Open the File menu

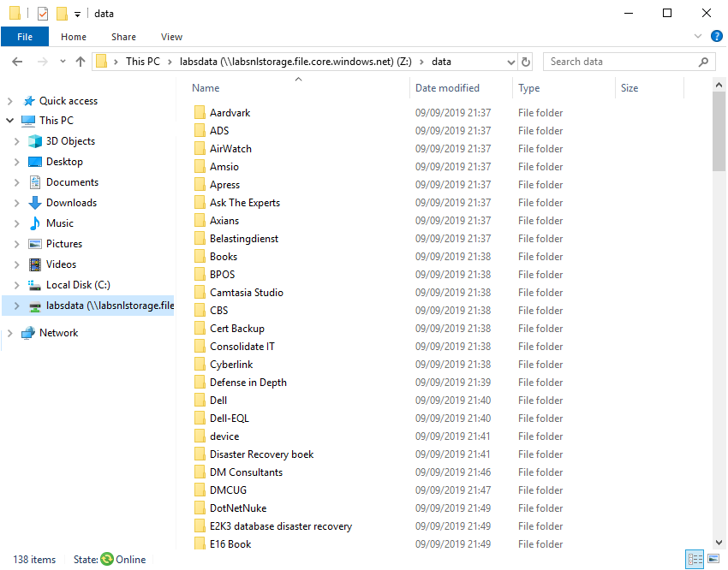[25, 37]
